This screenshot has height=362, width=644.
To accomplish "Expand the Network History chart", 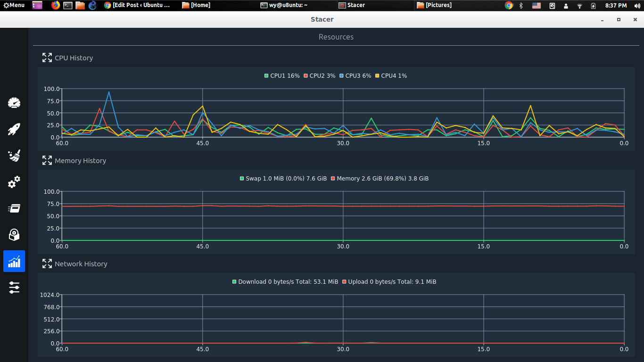I will click(47, 263).
